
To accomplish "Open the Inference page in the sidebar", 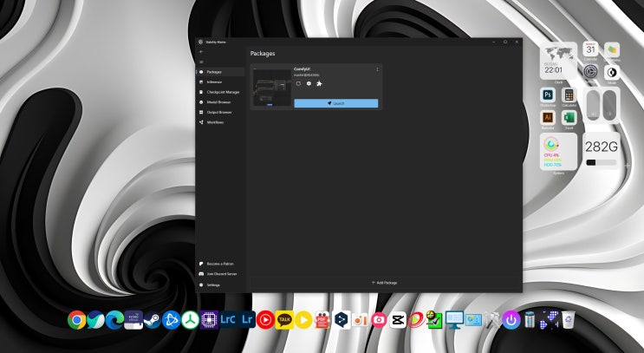I will [x=221, y=82].
